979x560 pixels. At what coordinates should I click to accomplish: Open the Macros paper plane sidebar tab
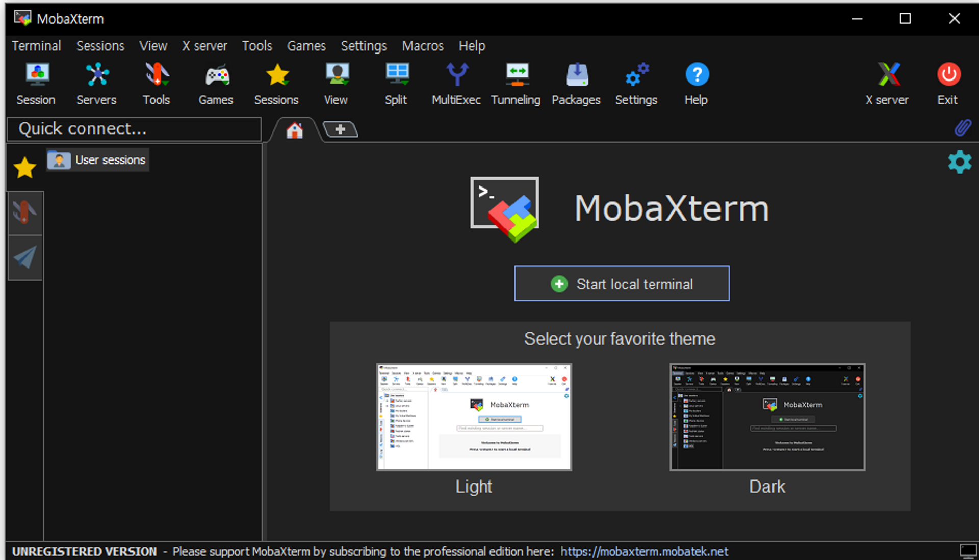point(25,257)
